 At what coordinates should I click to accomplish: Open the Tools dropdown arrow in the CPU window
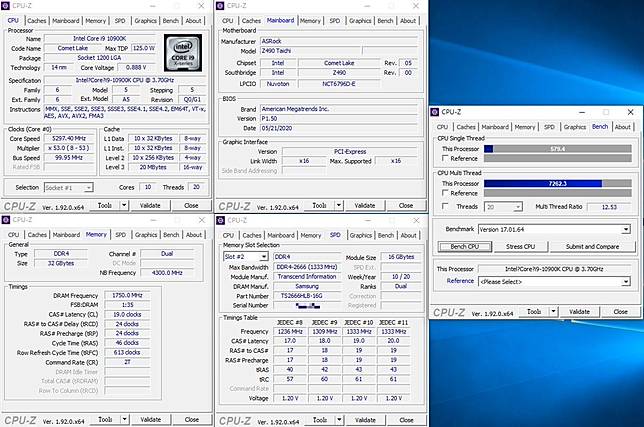click(124, 205)
